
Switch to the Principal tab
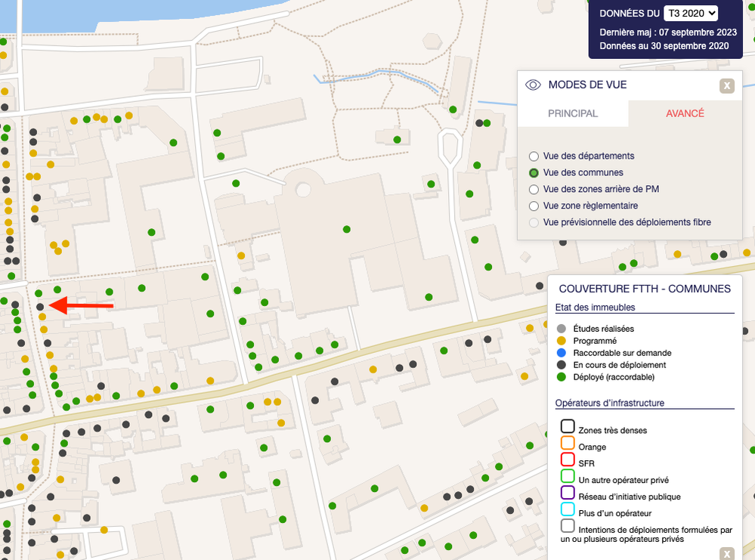click(573, 113)
